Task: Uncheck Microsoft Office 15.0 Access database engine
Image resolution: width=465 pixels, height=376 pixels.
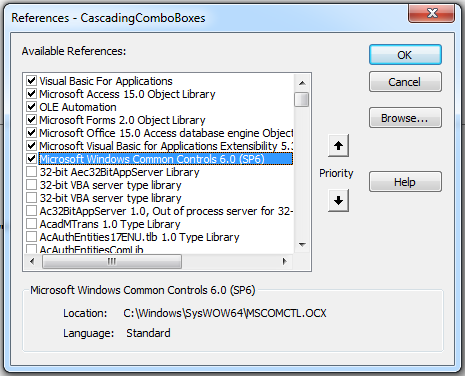Action: (31, 133)
